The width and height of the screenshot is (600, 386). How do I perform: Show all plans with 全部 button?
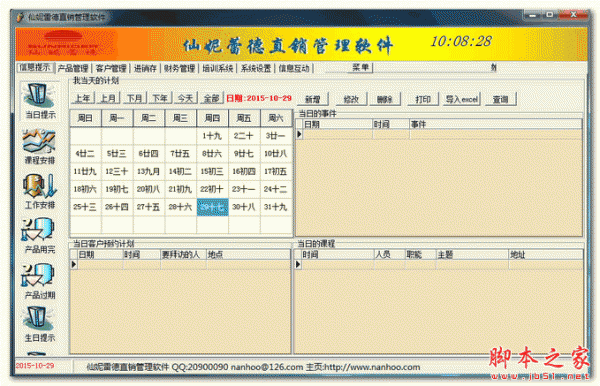212,98
